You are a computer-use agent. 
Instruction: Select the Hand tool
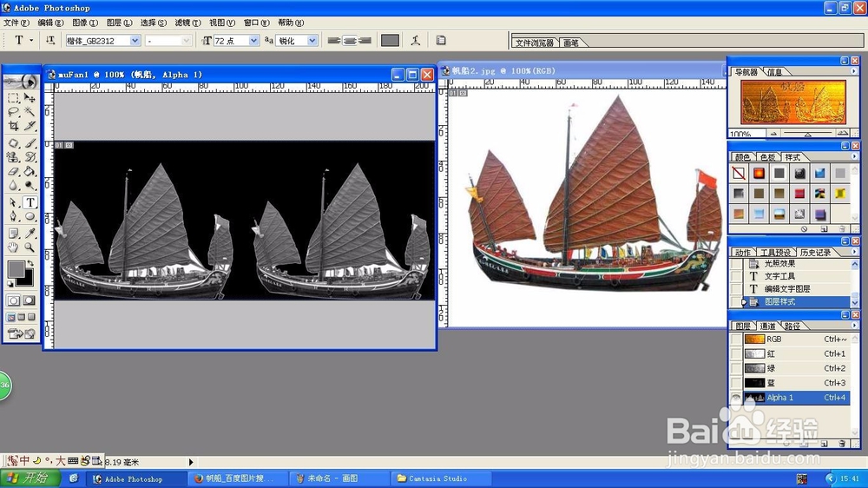13,247
